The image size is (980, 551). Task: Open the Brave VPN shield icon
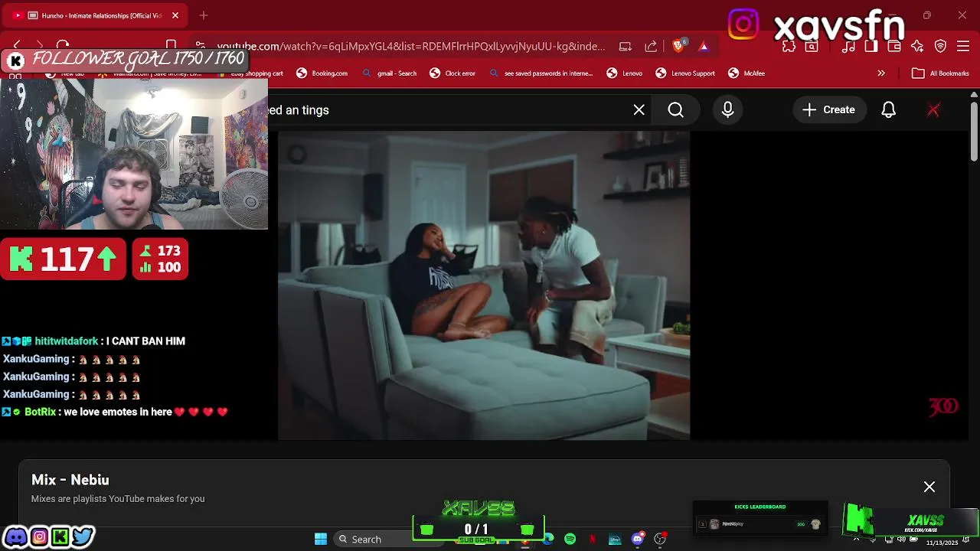click(941, 46)
